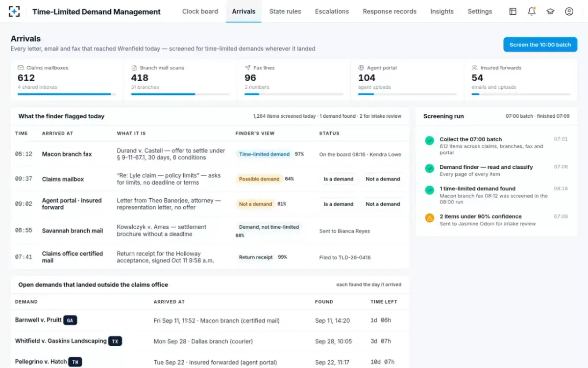Image resolution: width=588 pixels, height=368 pixels.
Task: Click the Demand, not time-limited tag
Action: 269,227
